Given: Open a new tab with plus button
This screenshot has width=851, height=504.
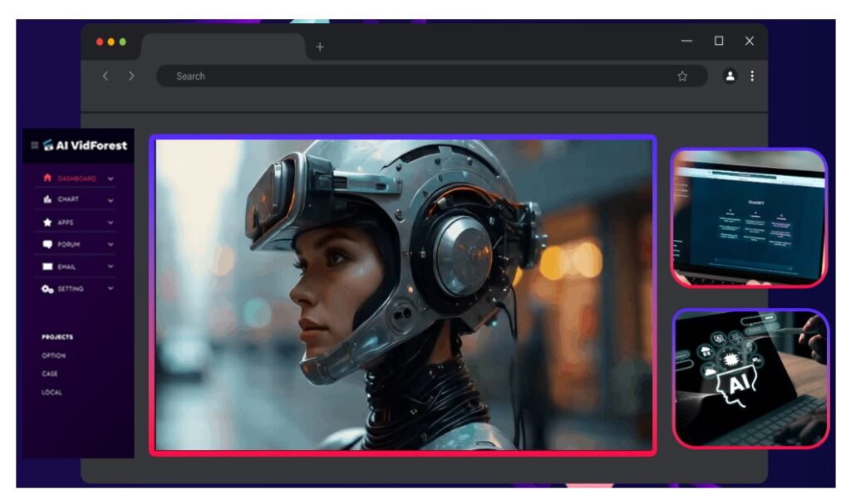Looking at the screenshot, I should (320, 47).
